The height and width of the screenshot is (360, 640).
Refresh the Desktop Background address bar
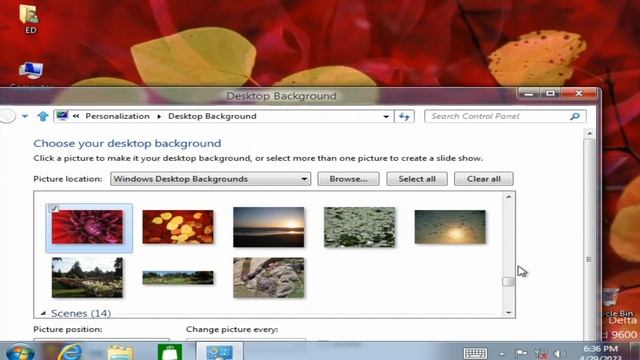(x=404, y=116)
